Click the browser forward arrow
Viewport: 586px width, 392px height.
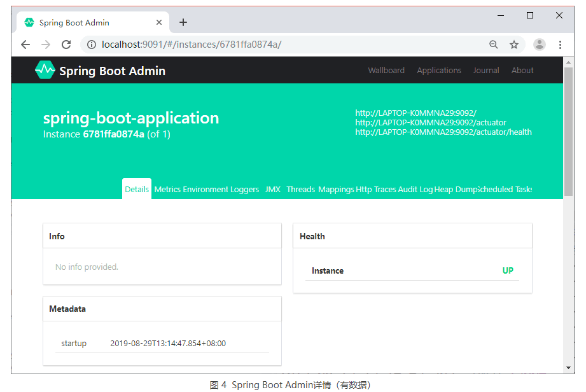click(46, 45)
